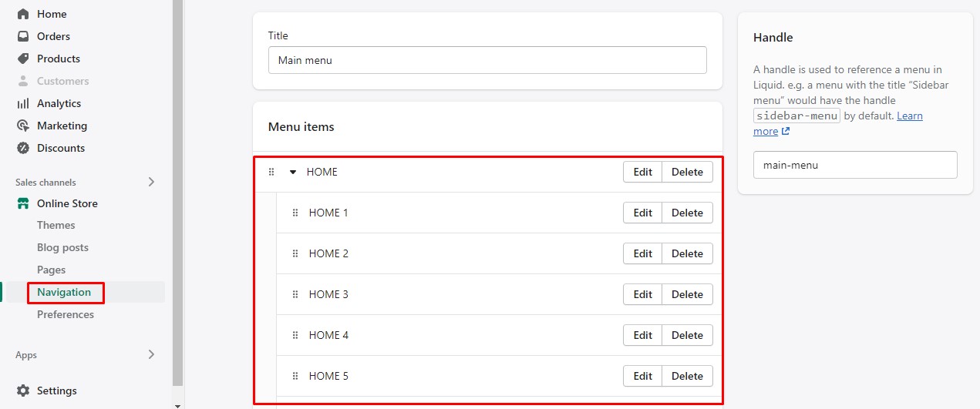The height and width of the screenshot is (409, 980).
Task: Click the Products tag icon
Action: click(23, 59)
